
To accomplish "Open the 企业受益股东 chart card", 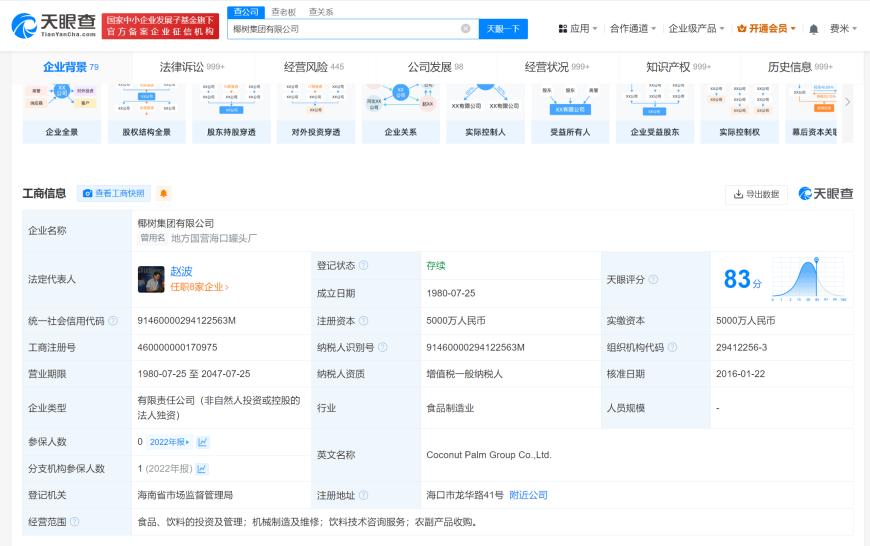I will click(x=655, y=114).
